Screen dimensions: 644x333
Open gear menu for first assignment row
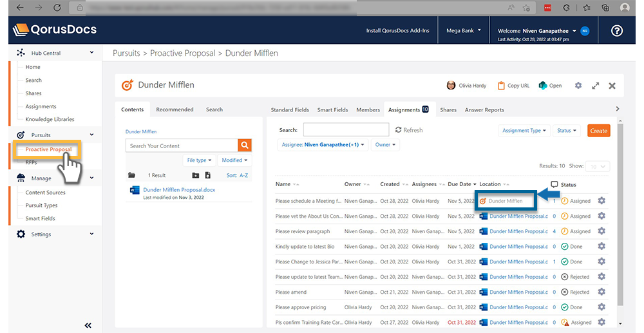click(x=601, y=201)
